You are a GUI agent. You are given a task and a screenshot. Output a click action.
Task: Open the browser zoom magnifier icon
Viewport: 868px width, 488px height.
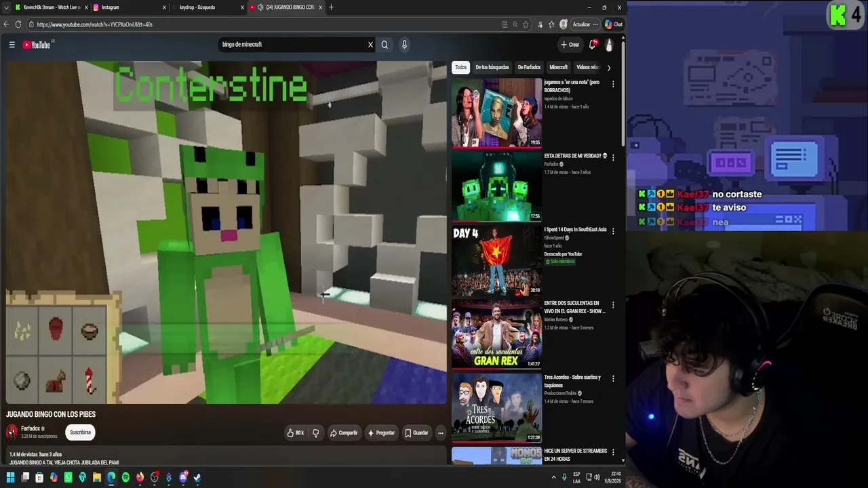[x=515, y=24]
